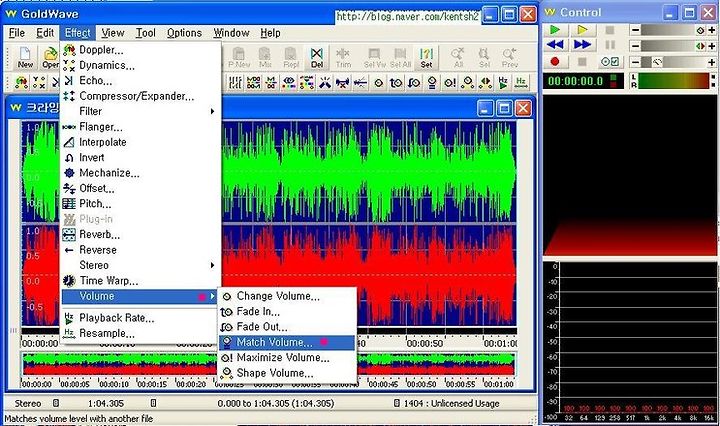The image size is (720, 426).
Task: Click the yellow play button in Control
Action: pyautogui.click(x=582, y=30)
